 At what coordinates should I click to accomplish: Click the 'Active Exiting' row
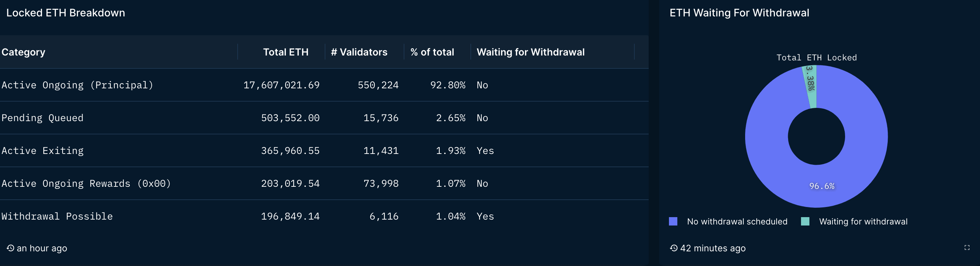coord(324,151)
